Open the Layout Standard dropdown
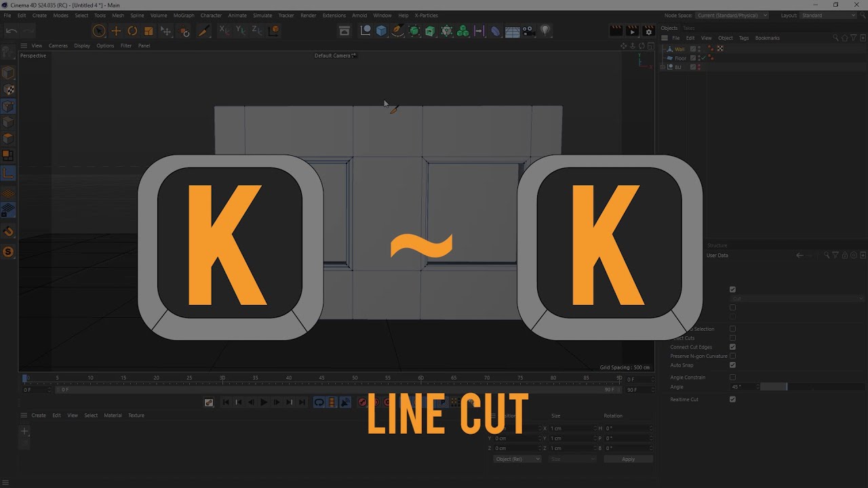The height and width of the screenshot is (488, 868). click(829, 15)
